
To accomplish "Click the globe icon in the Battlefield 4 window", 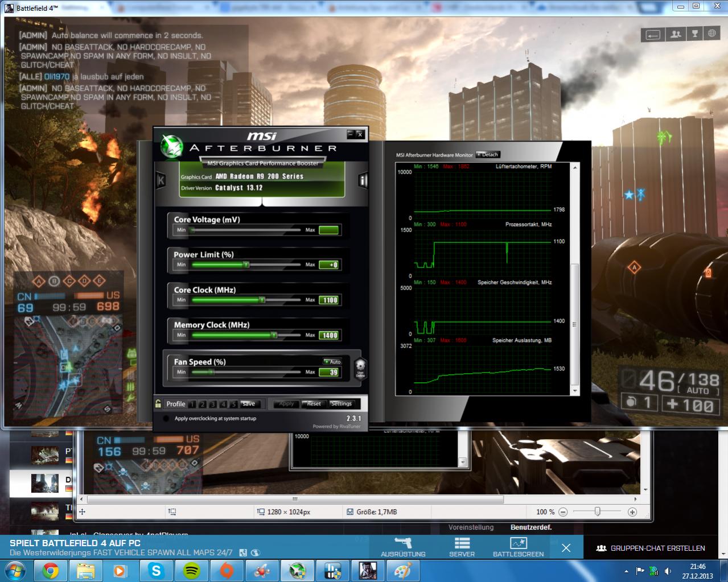I will click(711, 34).
